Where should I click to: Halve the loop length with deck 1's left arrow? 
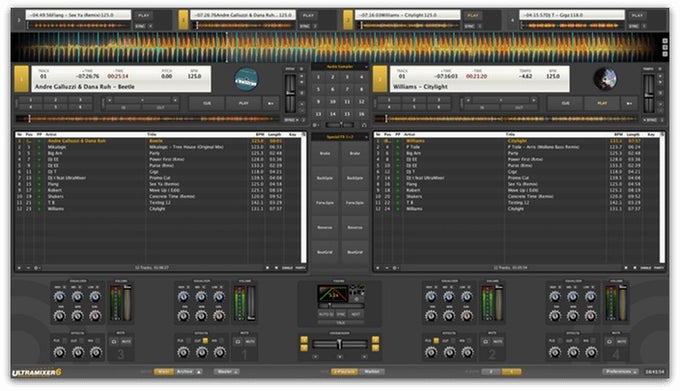[110, 100]
